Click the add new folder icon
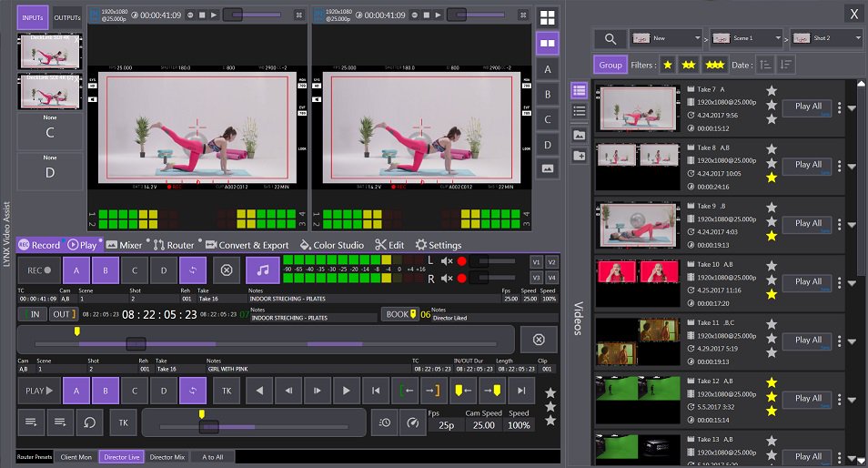The height and width of the screenshot is (468, 868). (x=579, y=157)
